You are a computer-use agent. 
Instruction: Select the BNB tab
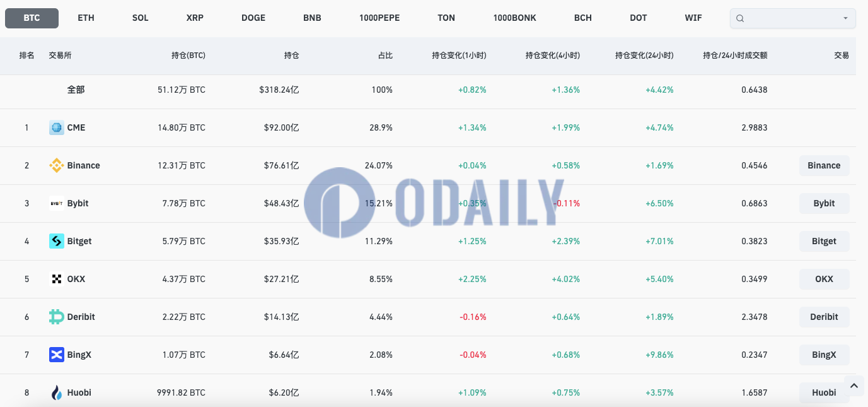point(312,18)
